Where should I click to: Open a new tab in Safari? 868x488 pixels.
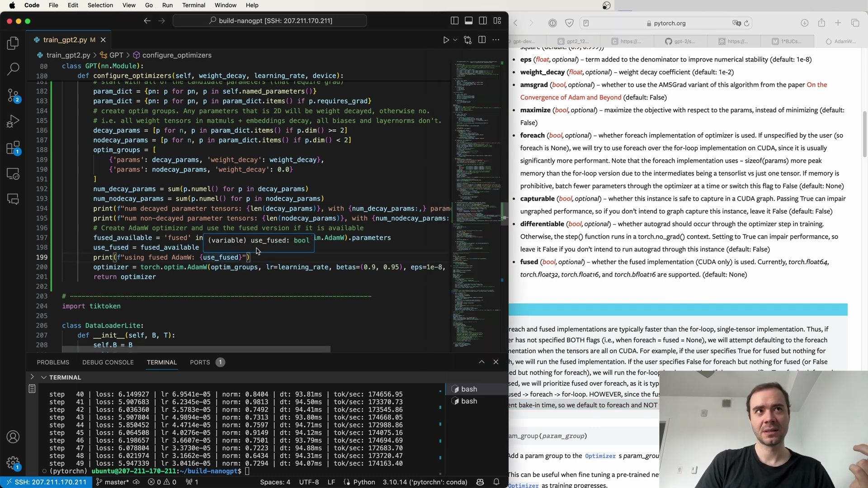tap(838, 23)
